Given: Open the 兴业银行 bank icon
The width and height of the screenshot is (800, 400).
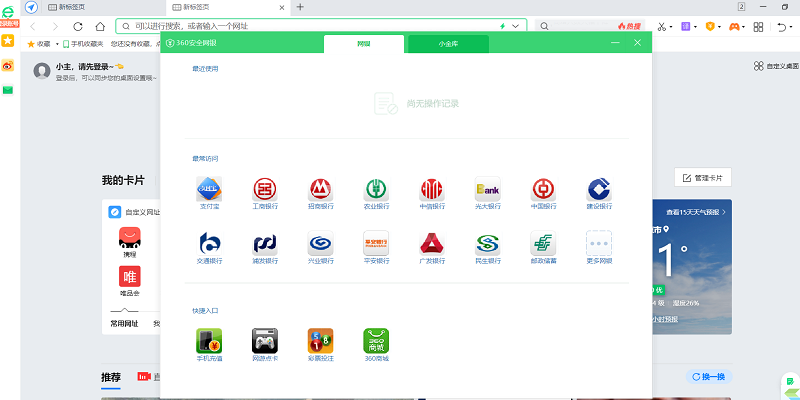Looking at the screenshot, I should [x=320, y=243].
